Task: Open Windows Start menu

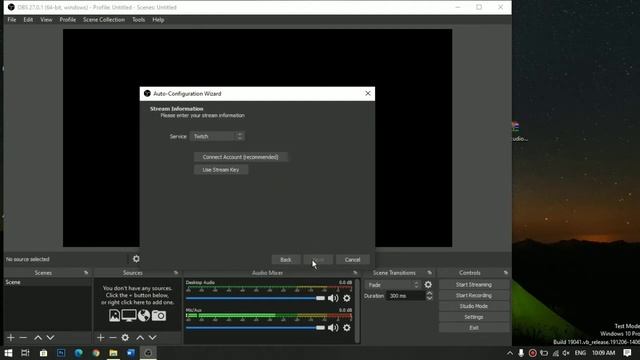Action: point(8,353)
